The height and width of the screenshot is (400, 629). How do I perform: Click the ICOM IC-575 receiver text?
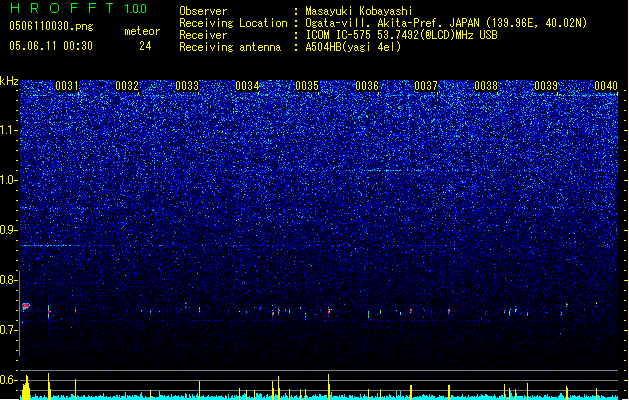(401, 35)
